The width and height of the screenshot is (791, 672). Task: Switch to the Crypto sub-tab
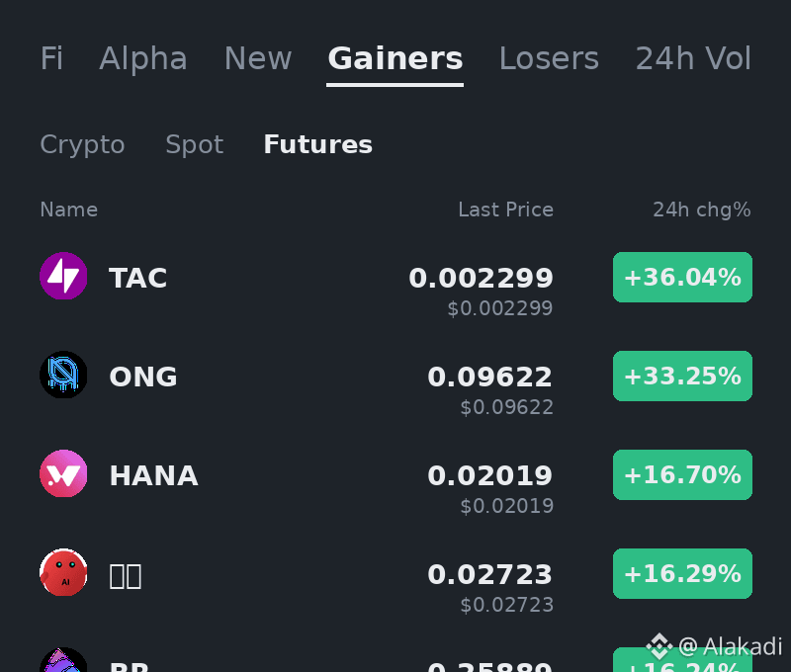82,145
